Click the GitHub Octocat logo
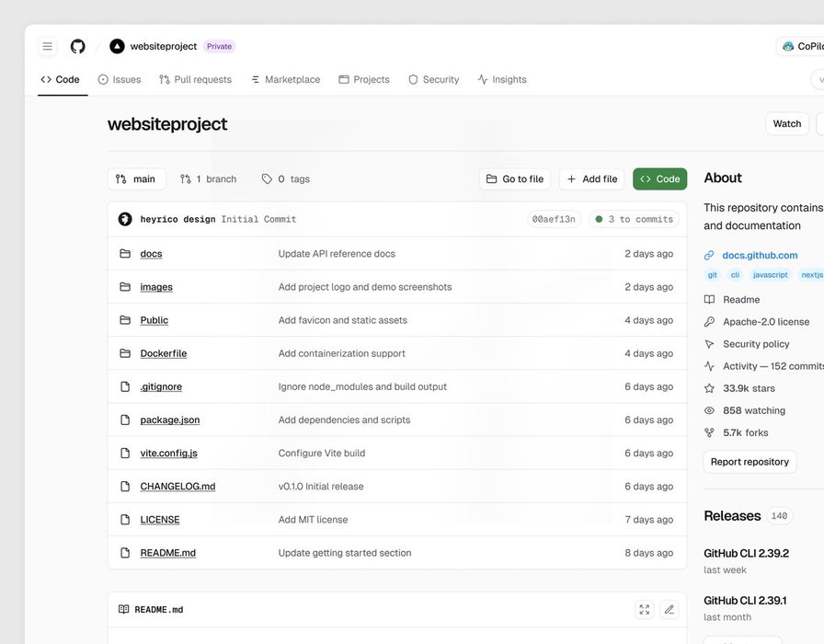Image resolution: width=824 pixels, height=644 pixels. [78, 46]
